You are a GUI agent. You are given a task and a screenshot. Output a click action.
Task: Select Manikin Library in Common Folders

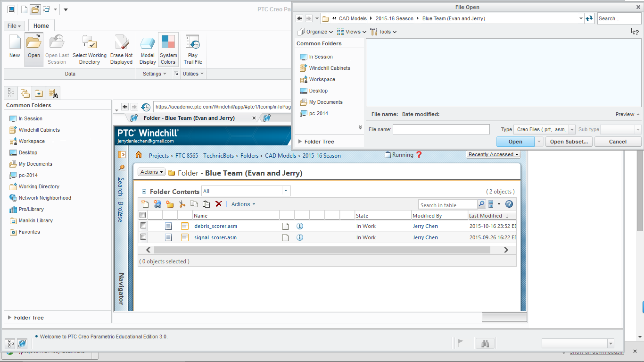click(x=36, y=220)
